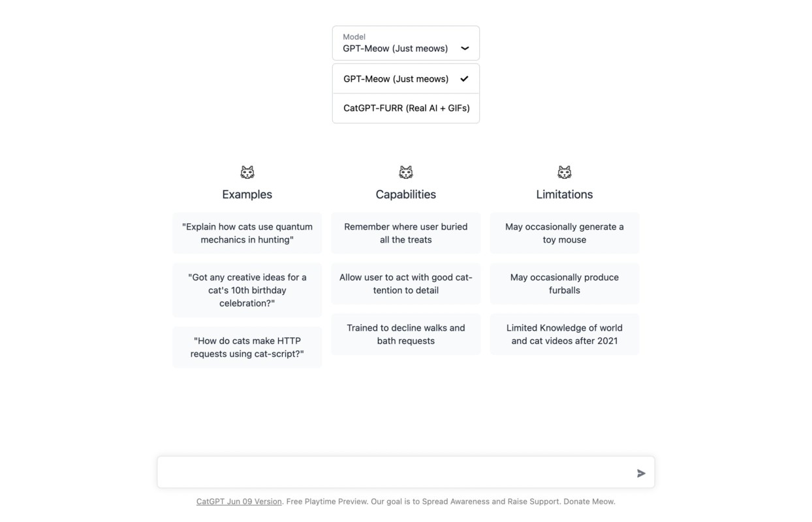Click 'Trained to decline walks' card
Screen dimensions: 812x522
pos(406,334)
